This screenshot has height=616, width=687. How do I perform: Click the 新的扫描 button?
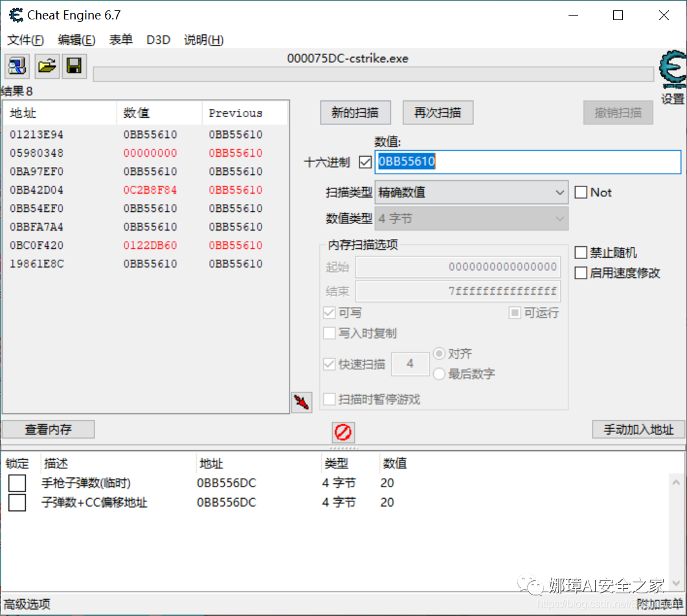click(x=355, y=113)
